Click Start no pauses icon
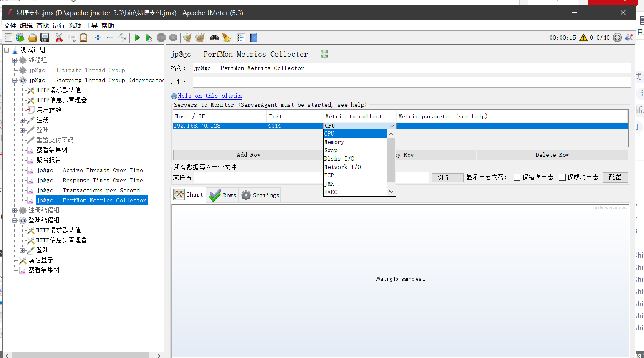 click(x=149, y=38)
